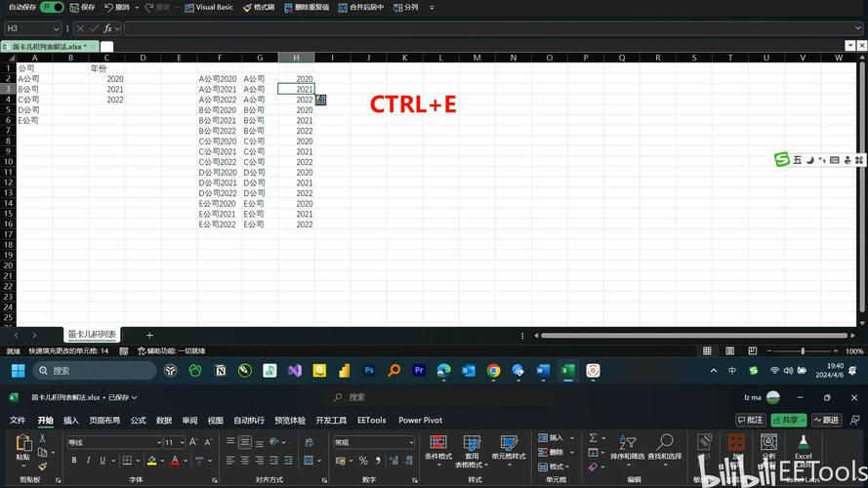Open 排序和筛选 sort and filter
The width and height of the screenshot is (868, 488).
pos(627,450)
